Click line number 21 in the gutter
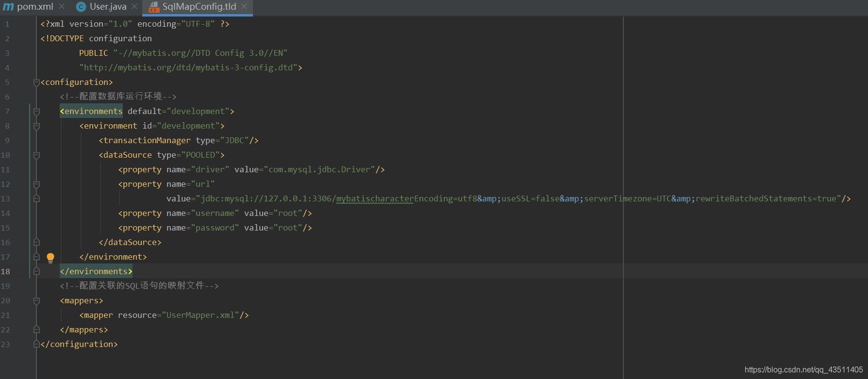Viewport: 868px width, 379px height. pos(5,315)
